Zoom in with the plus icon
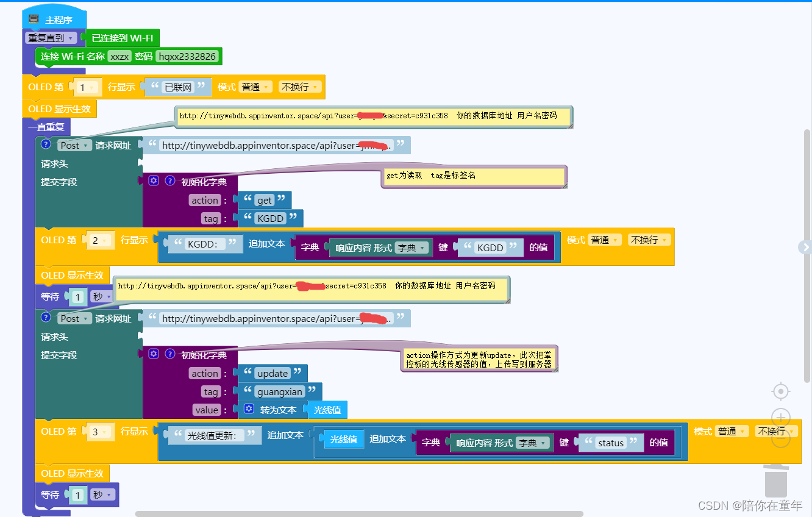The height and width of the screenshot is (517, 812). point(781,418)
